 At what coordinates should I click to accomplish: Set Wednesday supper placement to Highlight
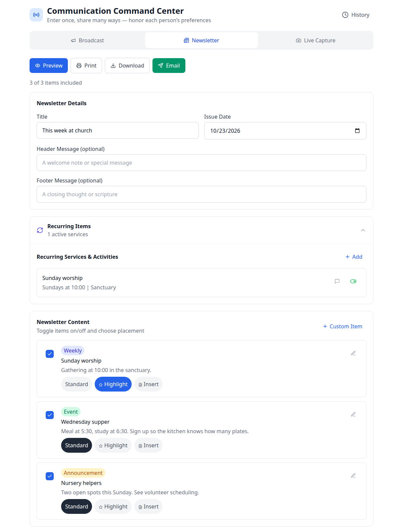tap(113, 445)
